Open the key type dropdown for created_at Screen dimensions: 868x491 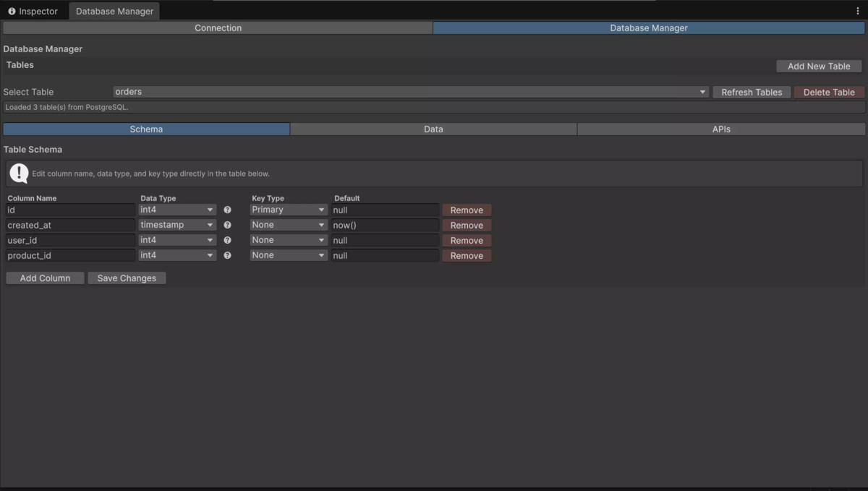click(289, 225)
